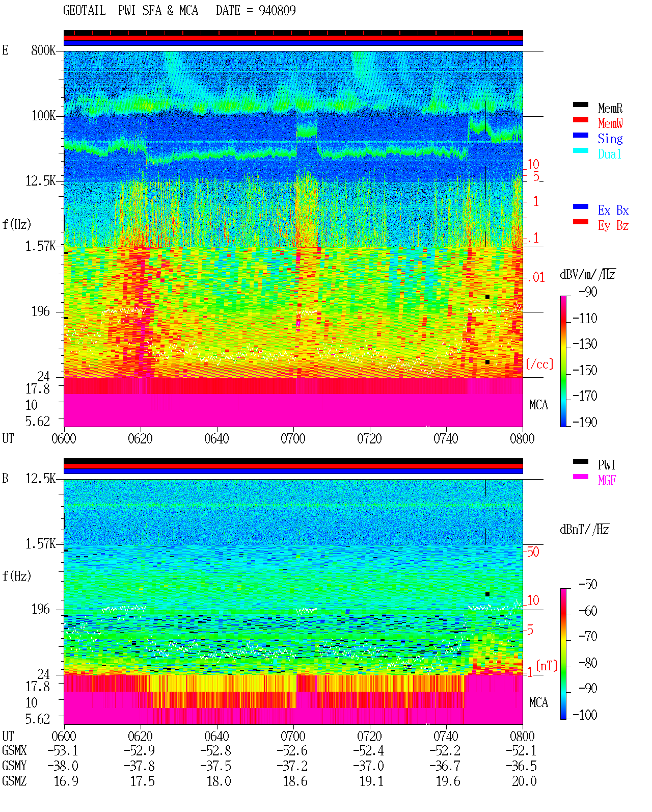
Task: Click the red 50 nT scale mark
Action: point(533,552)
